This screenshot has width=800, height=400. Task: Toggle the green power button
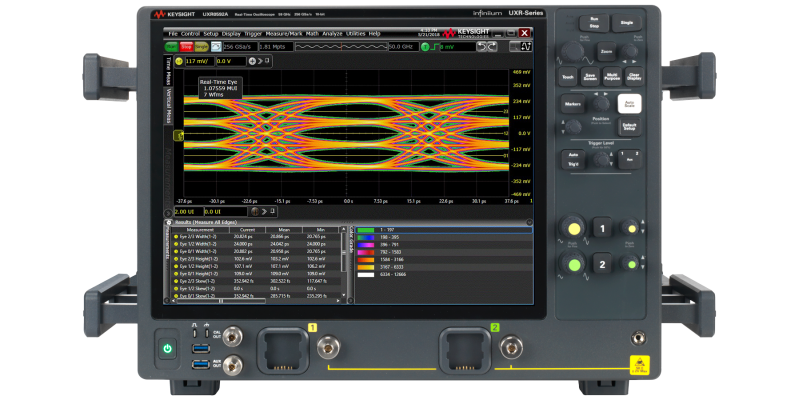click(167, 349)
